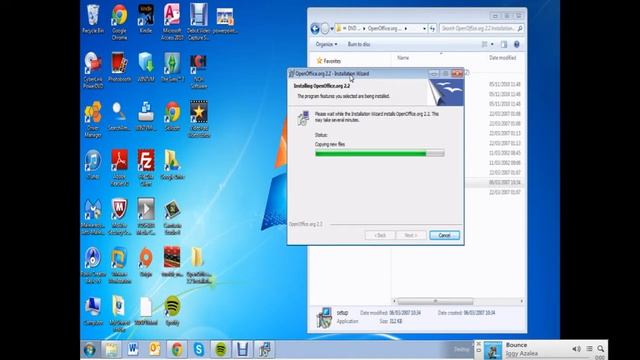
Task: Go back in Explorer window
Action: (315, 29)
